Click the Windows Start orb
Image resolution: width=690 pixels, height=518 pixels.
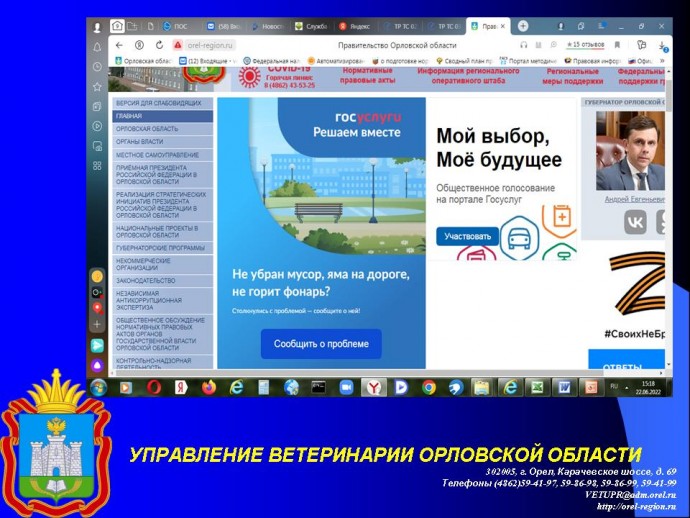click(99, 387)
